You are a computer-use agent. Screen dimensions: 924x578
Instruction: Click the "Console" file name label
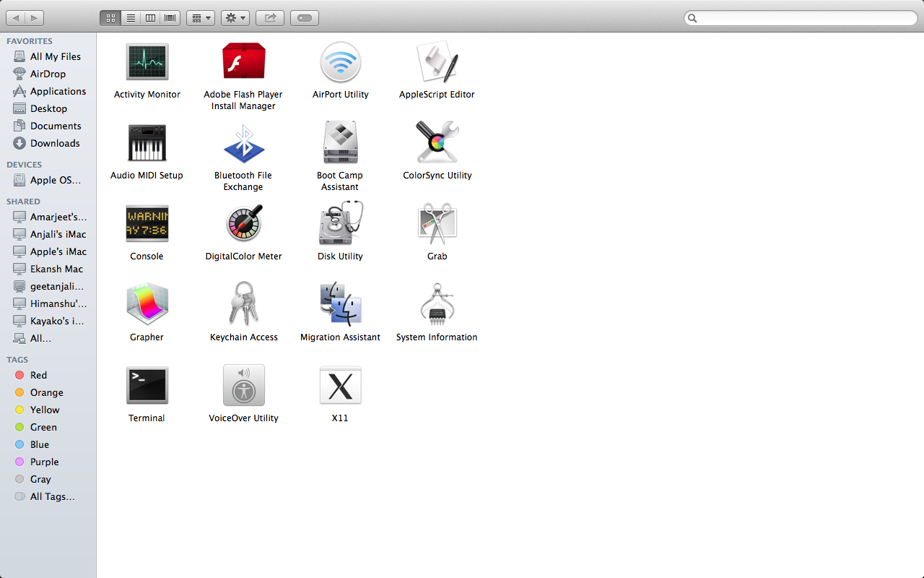[x=147, y=256]
